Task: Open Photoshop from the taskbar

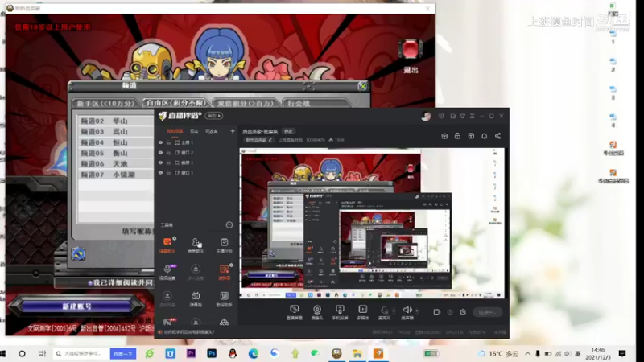Action: coord(212,353)
